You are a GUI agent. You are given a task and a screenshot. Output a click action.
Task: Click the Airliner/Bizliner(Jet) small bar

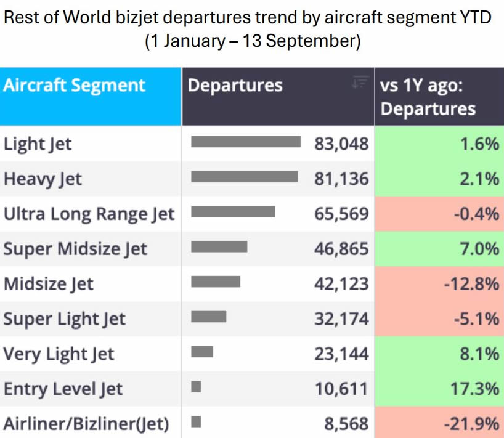click(196, 421)
